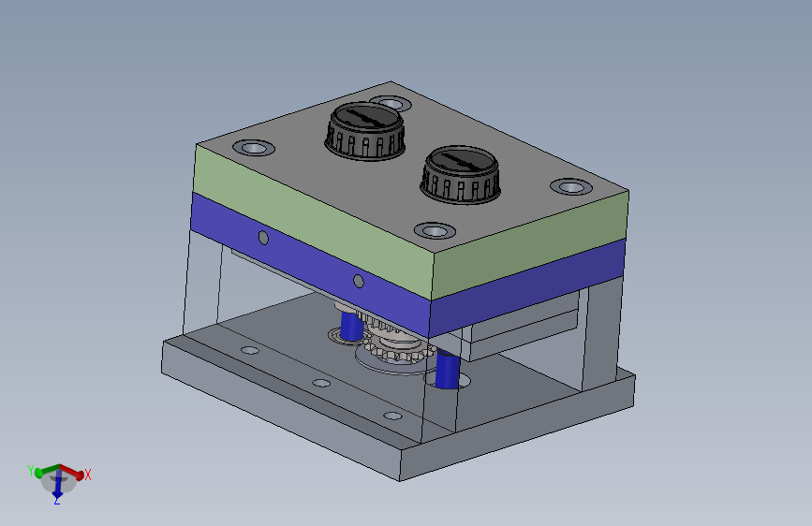Select the right black knurled cap
The height and width of the screenshot is (526, 812).
461,174
